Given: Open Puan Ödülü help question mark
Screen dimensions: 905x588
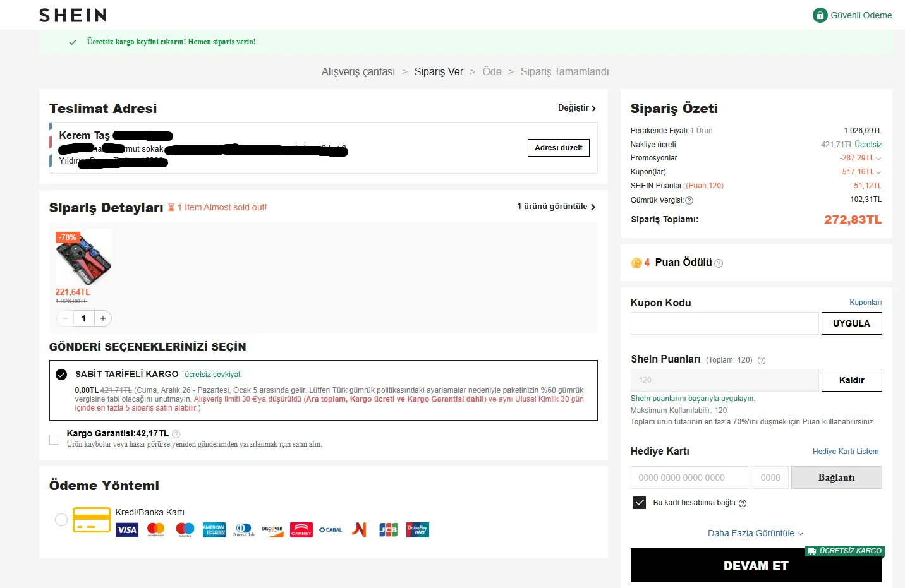Looking at the screenshot, I should (x=719, y=263).
